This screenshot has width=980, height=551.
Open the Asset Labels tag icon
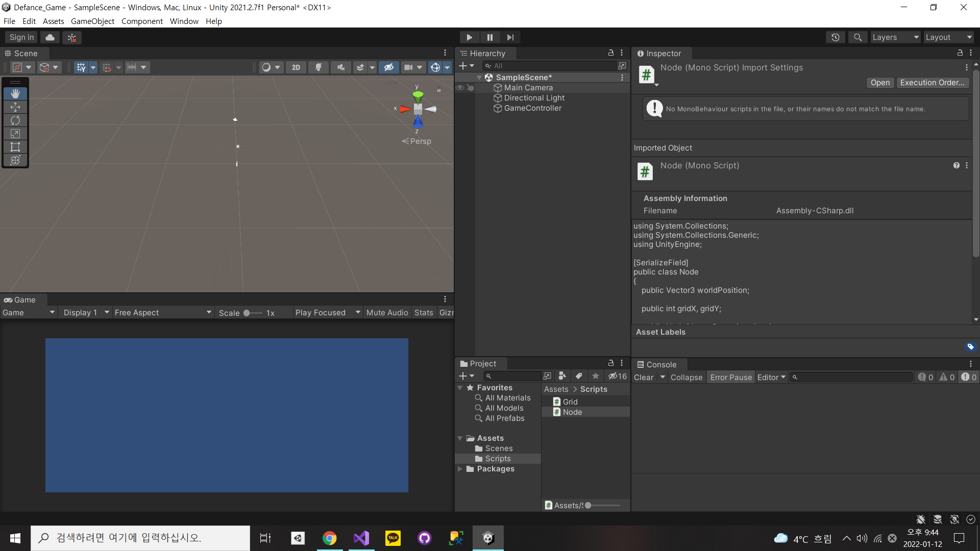coord(970,347)
